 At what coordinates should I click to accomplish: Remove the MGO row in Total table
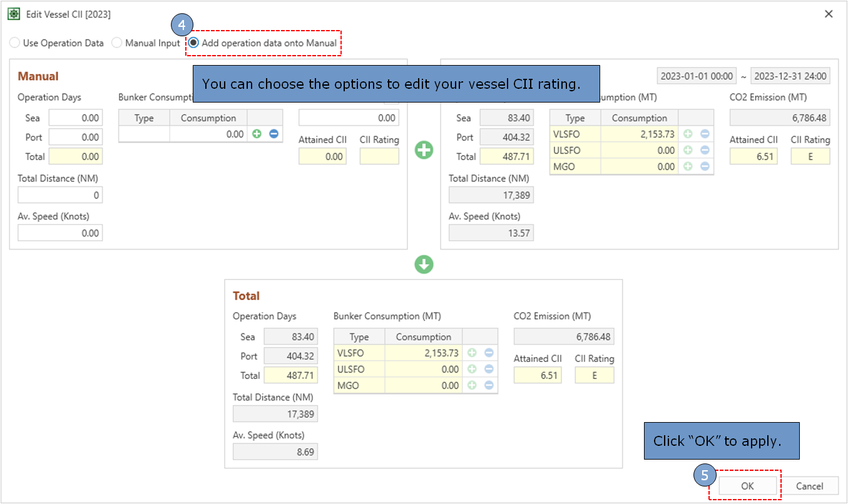pyautogui.click(x=488, y=385)
